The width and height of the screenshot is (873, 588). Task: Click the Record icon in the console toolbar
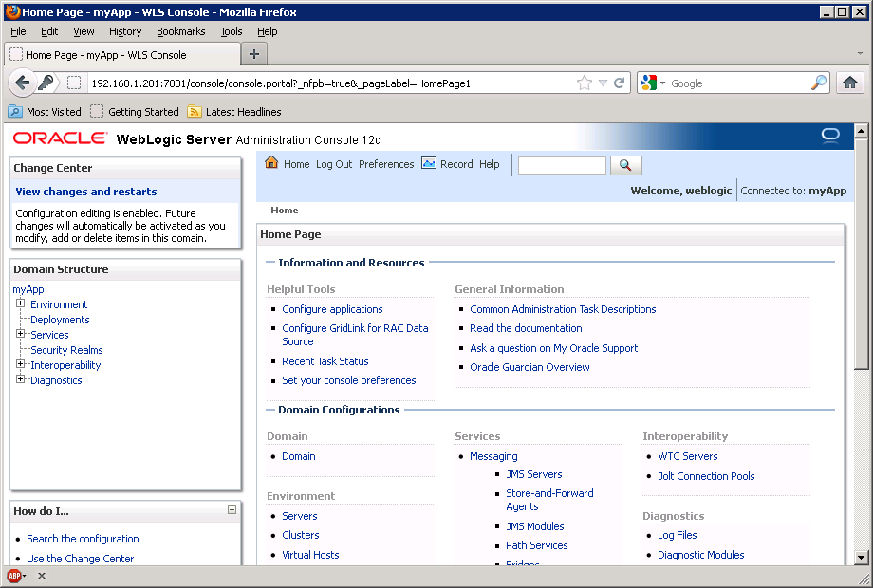(x=427, y=164)
